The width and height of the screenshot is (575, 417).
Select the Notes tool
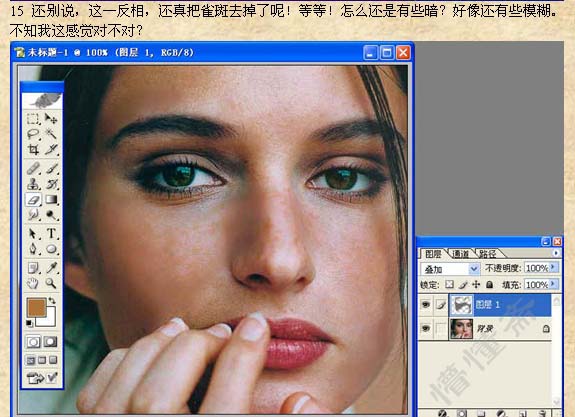tap(33, 268)
